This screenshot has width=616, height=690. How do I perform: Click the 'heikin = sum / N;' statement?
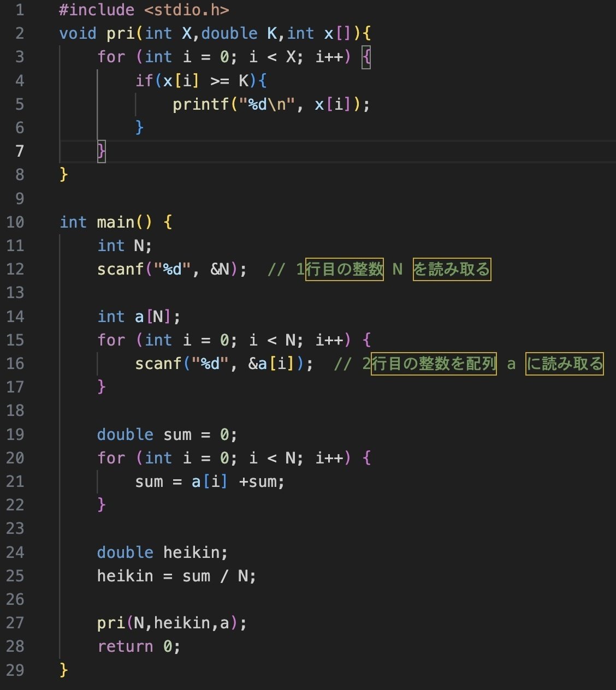click(x=176, y=576)
